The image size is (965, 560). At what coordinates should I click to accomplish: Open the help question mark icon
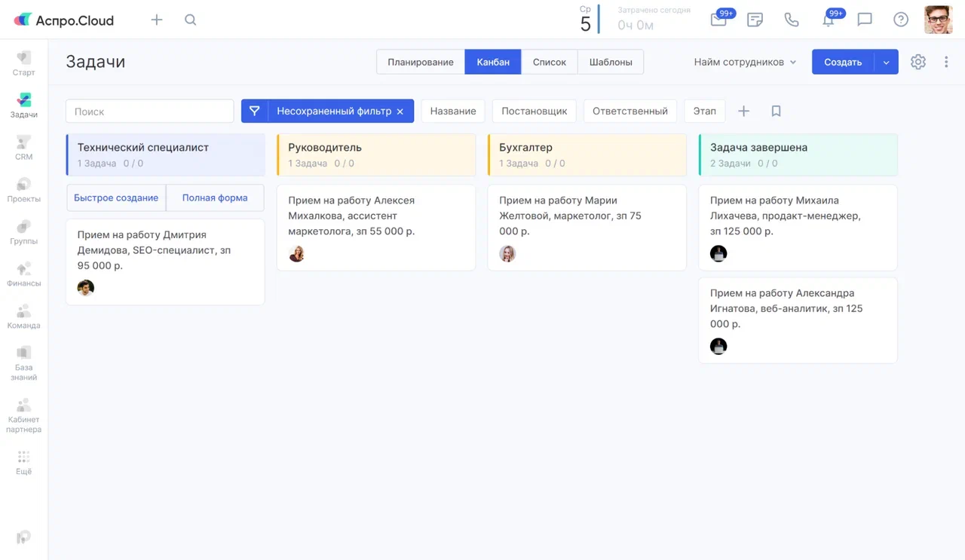coord(900,20)
